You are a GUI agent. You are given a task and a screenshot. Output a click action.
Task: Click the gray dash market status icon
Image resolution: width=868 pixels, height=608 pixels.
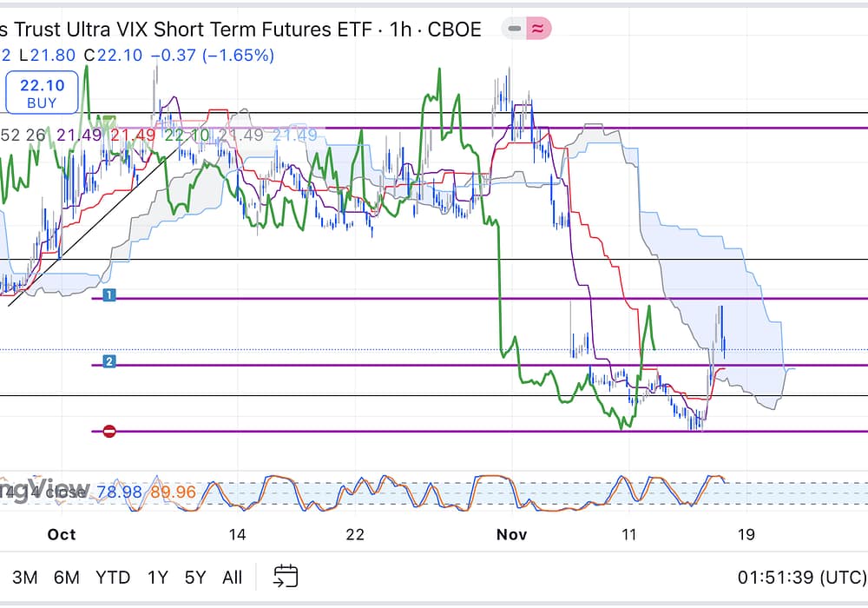(515, 29)
